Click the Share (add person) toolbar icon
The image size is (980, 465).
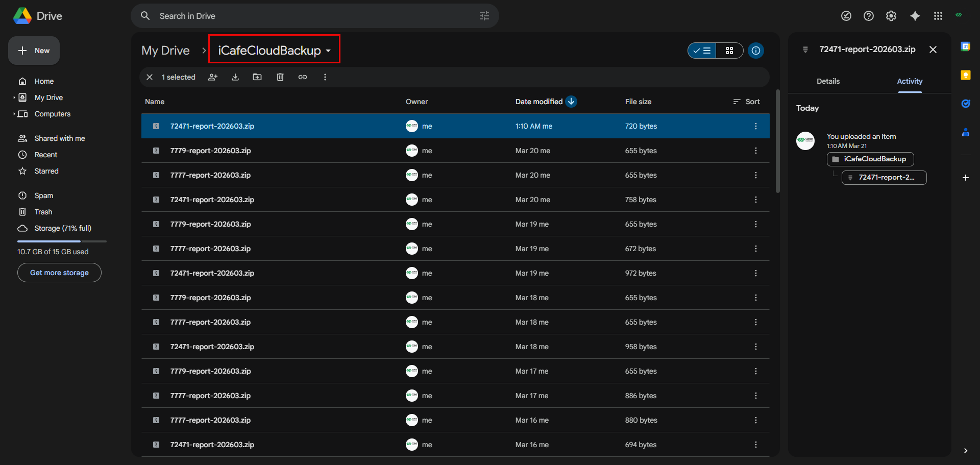pyautogui.click(x=213, y=77)
